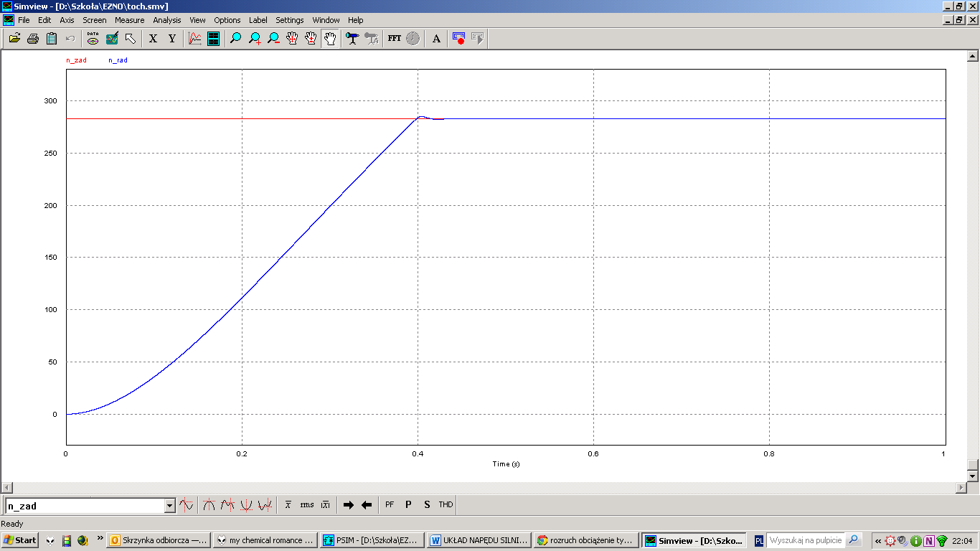Click the Open file folder icon
Image resolution: width=980 pixels, height=551 pixels.
click(x=14, y=39)
